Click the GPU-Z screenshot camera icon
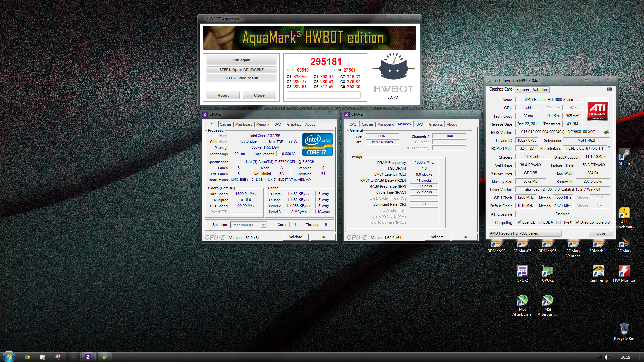 (609, 89)
